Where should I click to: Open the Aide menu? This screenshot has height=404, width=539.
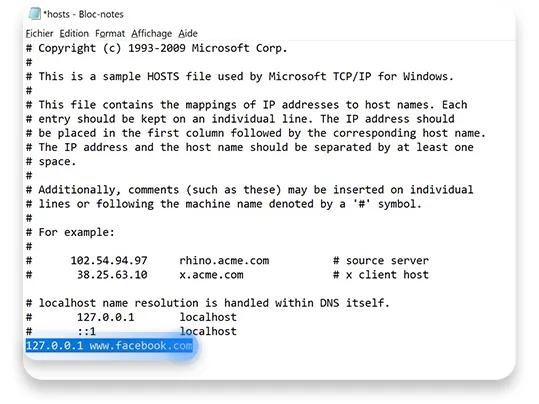point(188,33)
